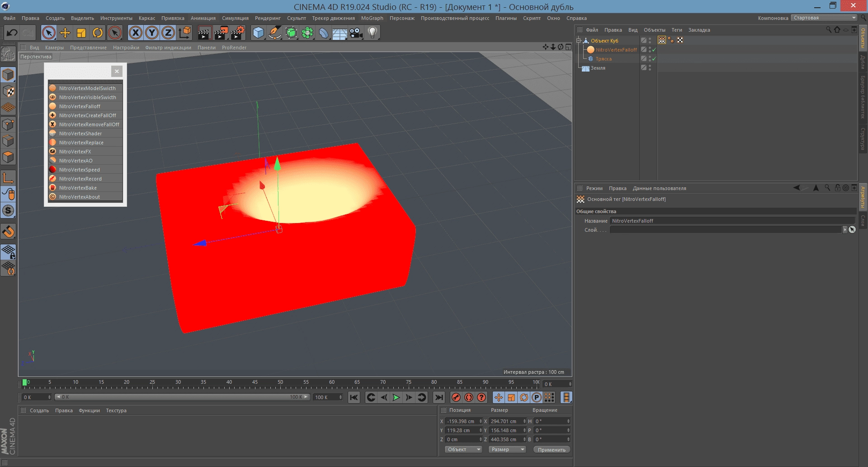Click Attribute Manager back arrow
This screenshot has height=467, width=868.
pos(797,188)
